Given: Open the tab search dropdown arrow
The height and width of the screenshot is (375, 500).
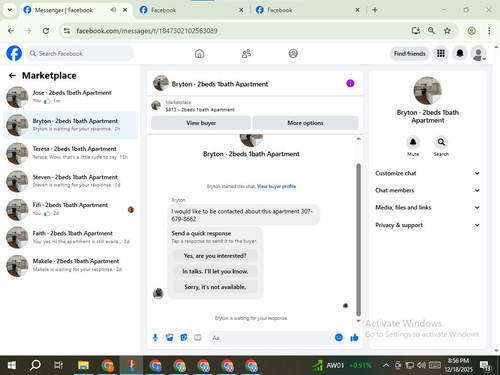Looking at the screenshot, I should point(10,10).
